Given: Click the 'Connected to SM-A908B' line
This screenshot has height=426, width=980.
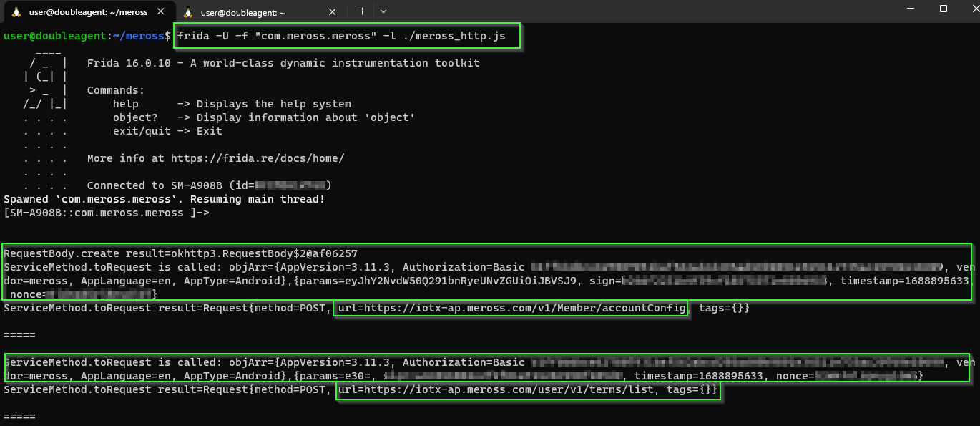Looking at the screenshot, I should tap(209, 185).
